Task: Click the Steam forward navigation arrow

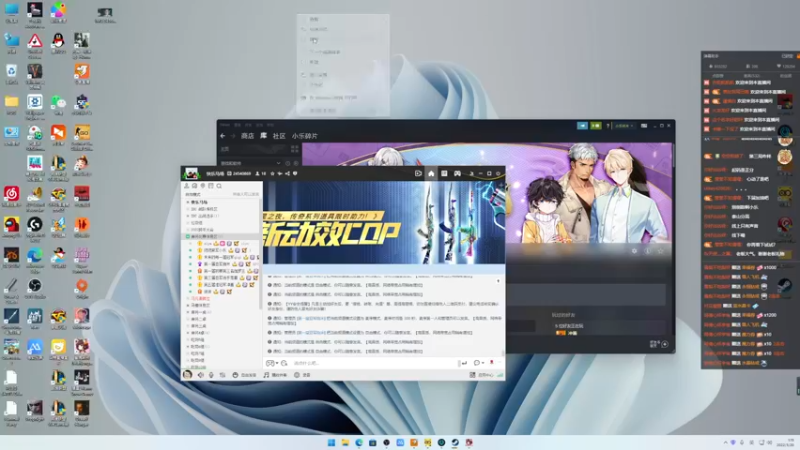Action: pyautogui.click(x=233, y=136)
